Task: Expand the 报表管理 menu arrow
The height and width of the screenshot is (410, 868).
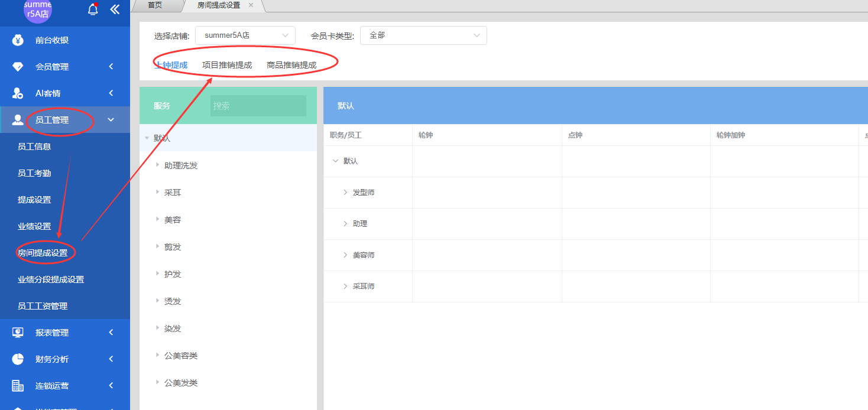Action: coord(111,333)
